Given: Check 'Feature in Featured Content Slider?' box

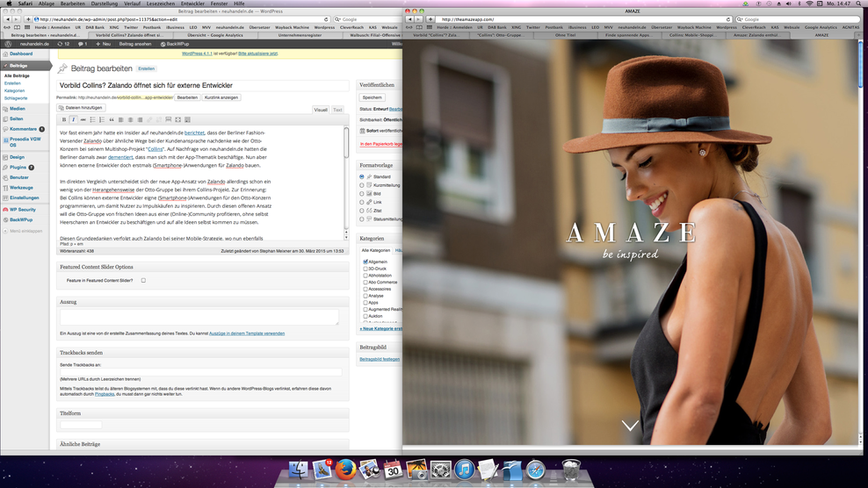Looking at the screenshot, I should click(143, 281).
